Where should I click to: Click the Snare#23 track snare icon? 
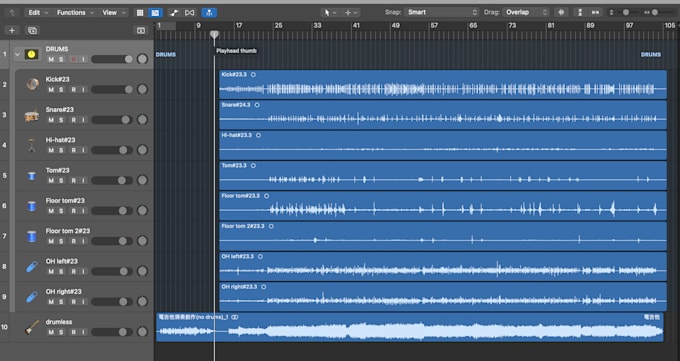click(x=32, y=115)
